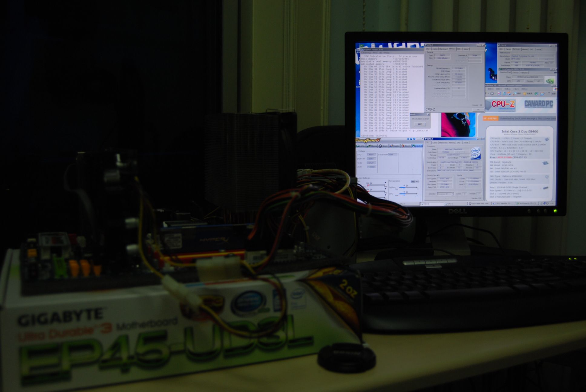The width and height of the screenshot is (586, 392).
Task: Select the HW Monitor tab in EasyTune6
Action: click(417, 146)
